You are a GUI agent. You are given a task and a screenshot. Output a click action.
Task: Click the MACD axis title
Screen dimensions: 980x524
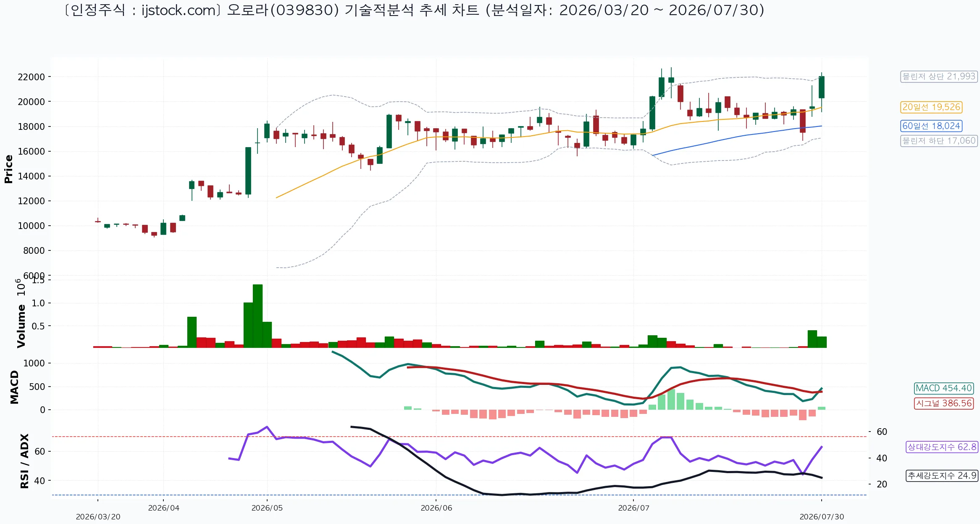click(14, 387)
